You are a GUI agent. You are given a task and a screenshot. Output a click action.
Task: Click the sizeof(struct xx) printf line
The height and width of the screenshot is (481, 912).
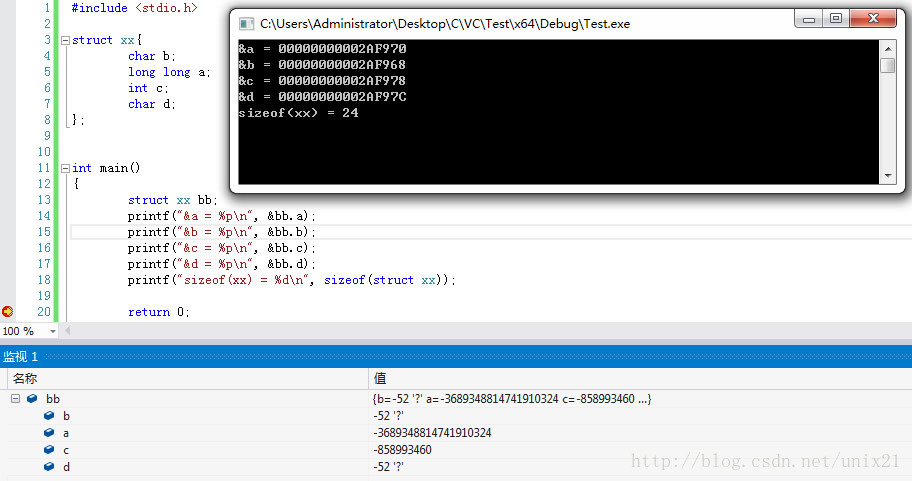coord(291,280)
